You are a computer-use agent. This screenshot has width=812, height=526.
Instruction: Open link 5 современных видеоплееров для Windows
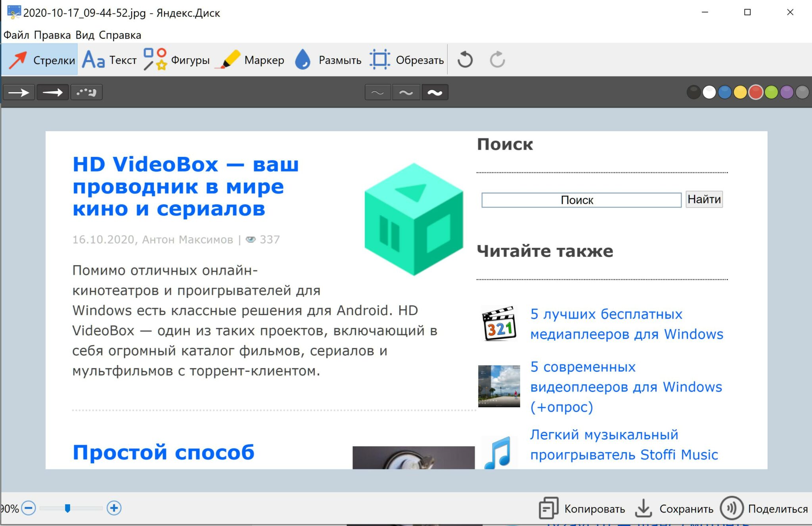pyautogui.click(x=626, y=387)
